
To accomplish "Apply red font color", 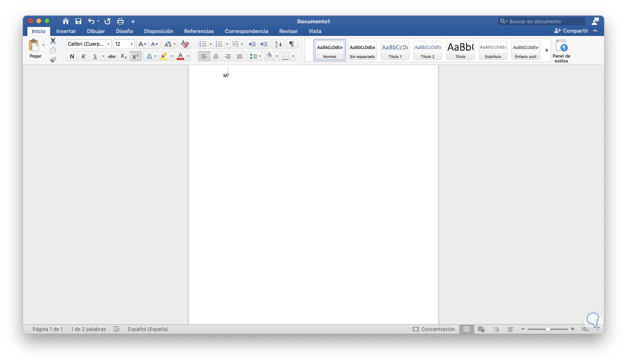I will 180,56.
